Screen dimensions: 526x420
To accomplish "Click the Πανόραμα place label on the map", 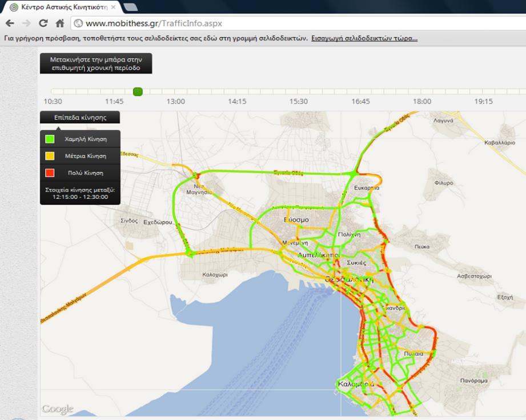I will [473, 381].
